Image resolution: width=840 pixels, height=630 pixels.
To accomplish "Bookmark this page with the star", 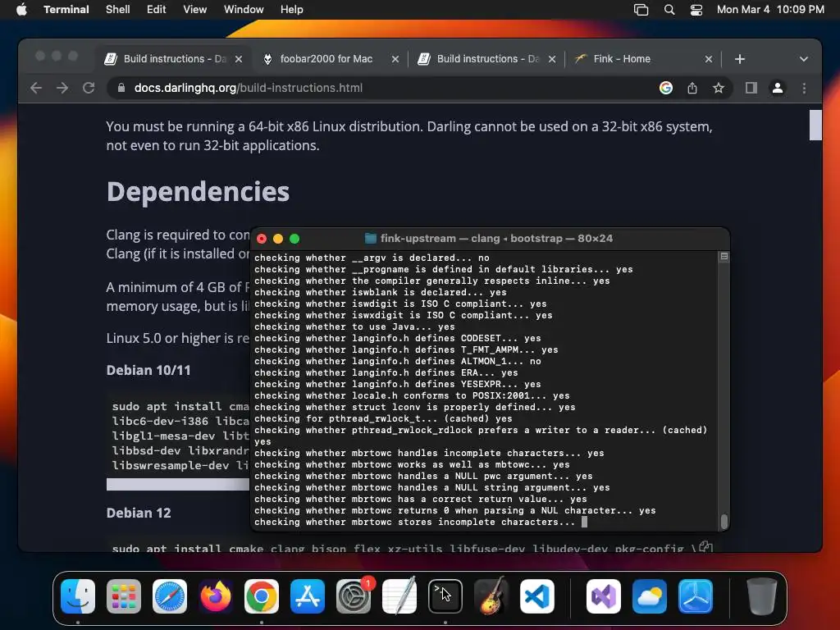I will coord(719,88).
